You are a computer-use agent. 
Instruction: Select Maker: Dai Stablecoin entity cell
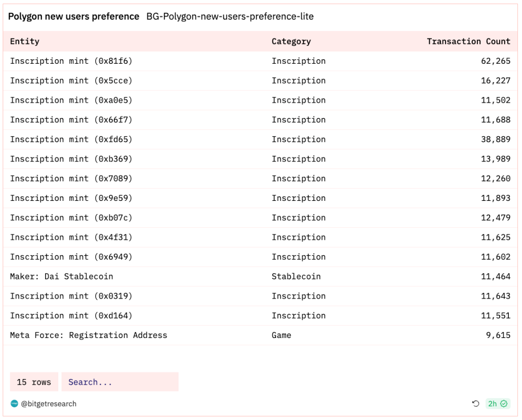pos(62,276)
